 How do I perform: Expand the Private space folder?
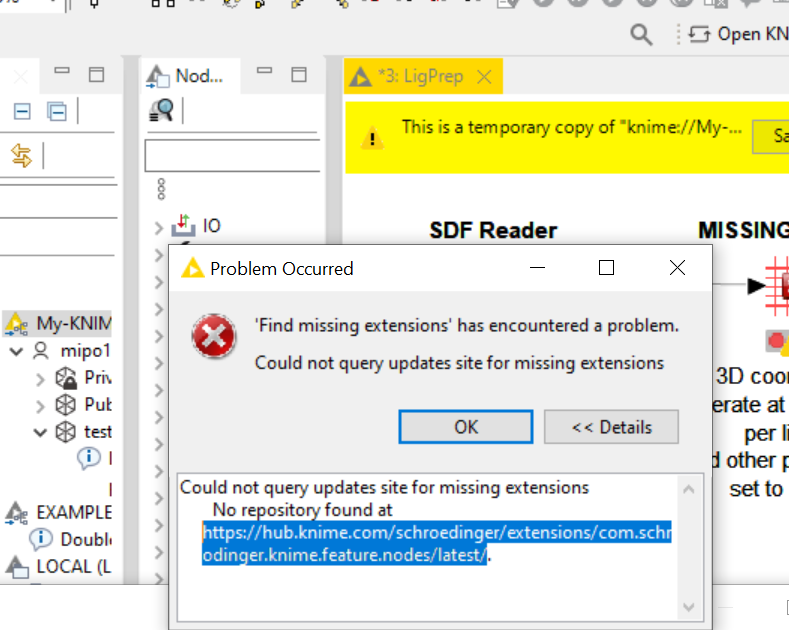point(40,379)
